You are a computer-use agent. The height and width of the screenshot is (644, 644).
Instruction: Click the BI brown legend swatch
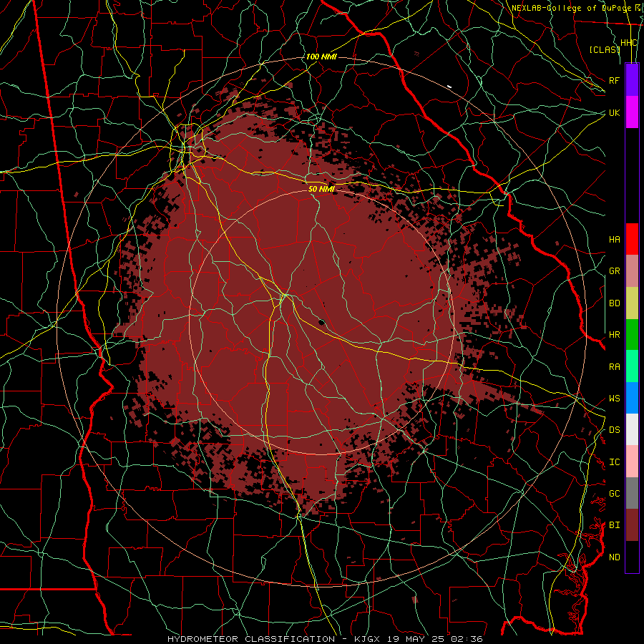click(x=632, y=525)
